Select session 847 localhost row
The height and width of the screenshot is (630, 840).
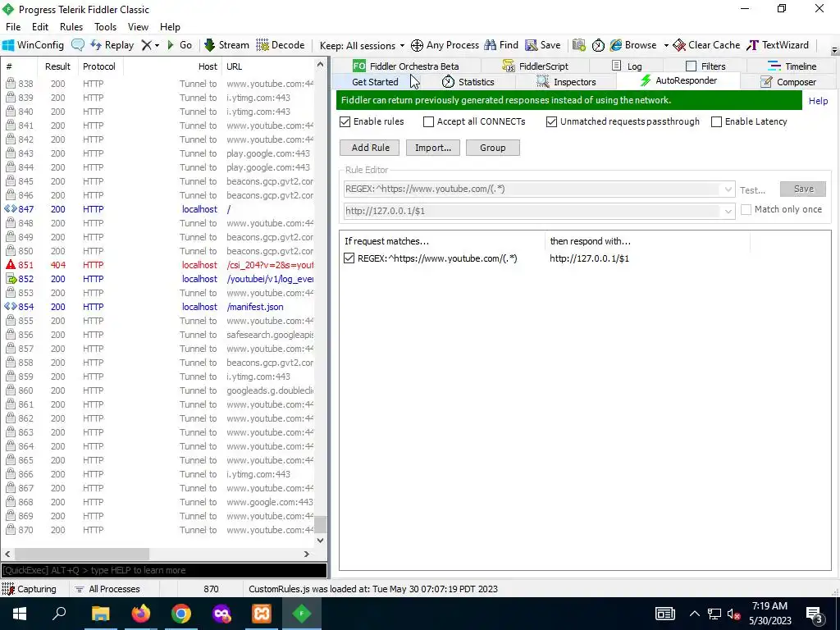click(x=160, y=209)
